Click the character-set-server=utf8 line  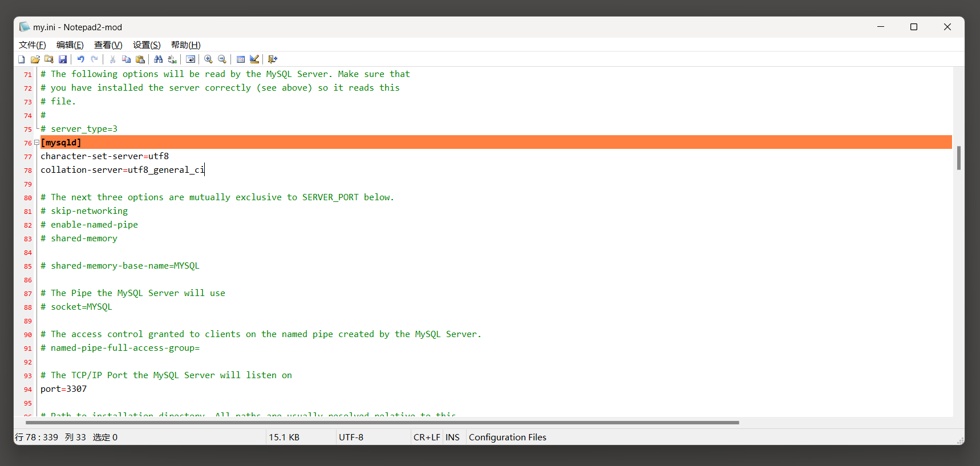(x=105, y=156)
